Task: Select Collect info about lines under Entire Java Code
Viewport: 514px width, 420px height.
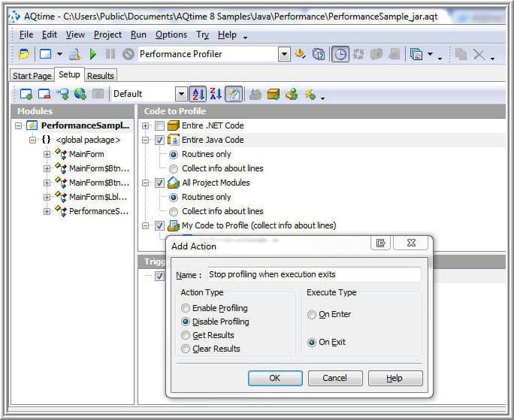Action: click(x=174, y=169)
